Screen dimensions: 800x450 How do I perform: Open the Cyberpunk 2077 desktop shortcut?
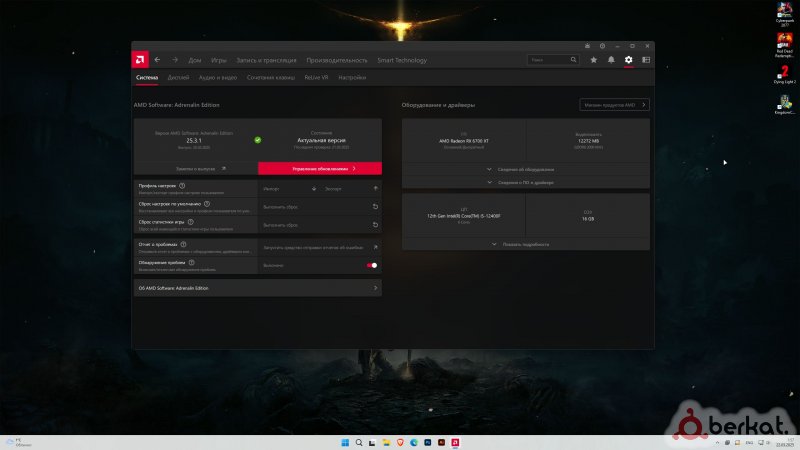pos(785,14)
